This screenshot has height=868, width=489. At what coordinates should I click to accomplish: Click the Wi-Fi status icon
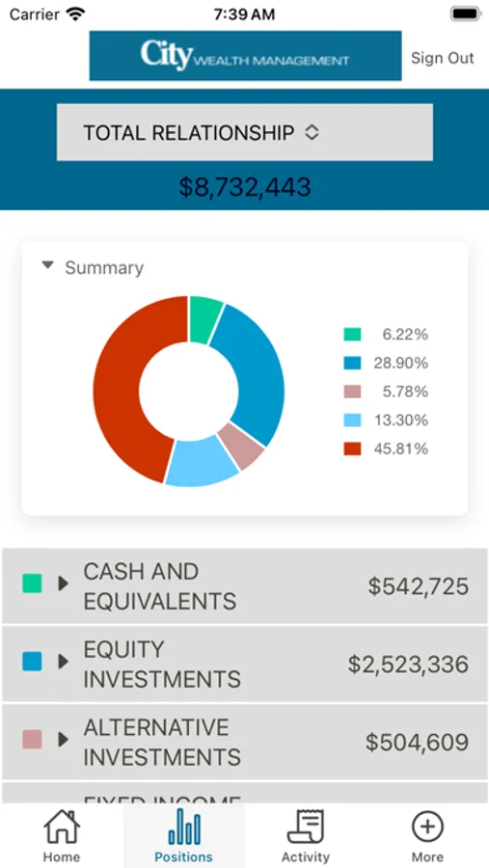pos(75,14)
